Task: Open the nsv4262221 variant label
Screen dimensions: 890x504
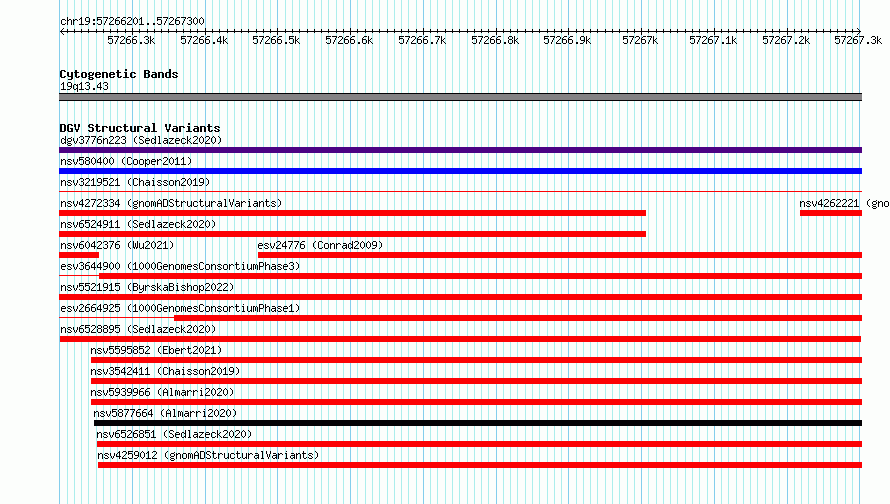Action: pos(845,203)
